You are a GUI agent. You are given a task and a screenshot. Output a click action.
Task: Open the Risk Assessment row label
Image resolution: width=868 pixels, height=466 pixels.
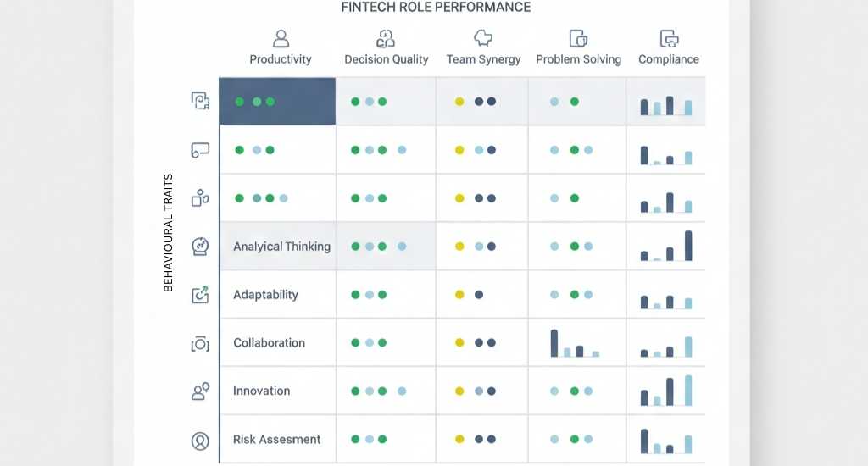pyautogui.click(x=276, y=440)
